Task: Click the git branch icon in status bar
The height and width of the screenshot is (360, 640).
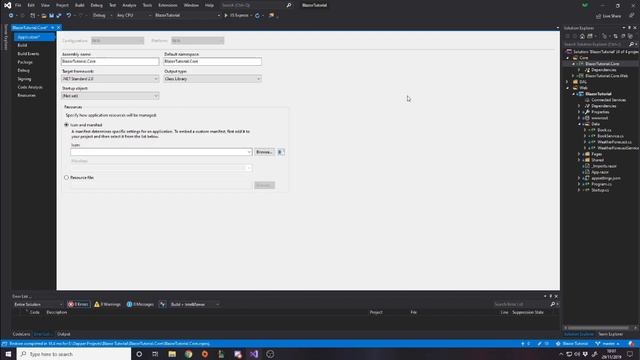Action: (x=598, y=344)
